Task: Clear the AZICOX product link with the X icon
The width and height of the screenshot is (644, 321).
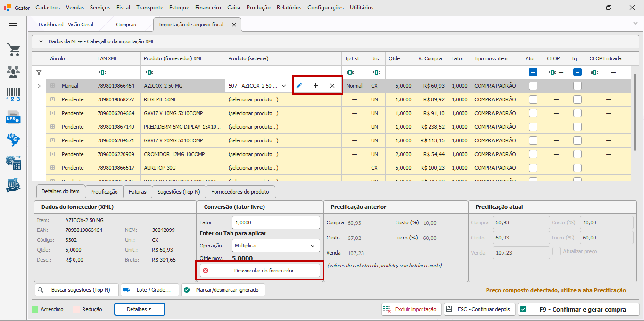Action: click(x=332, y=86)
